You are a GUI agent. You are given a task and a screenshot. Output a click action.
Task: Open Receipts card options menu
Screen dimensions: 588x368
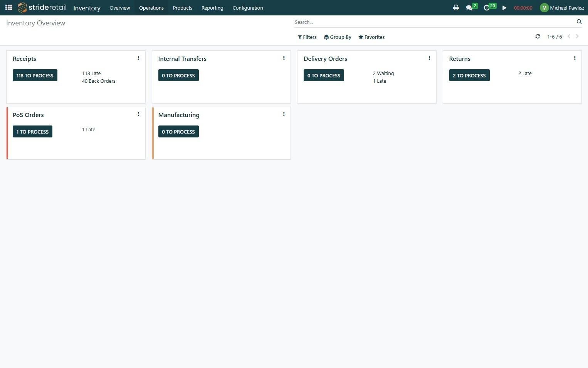click(x=138, y=58)
